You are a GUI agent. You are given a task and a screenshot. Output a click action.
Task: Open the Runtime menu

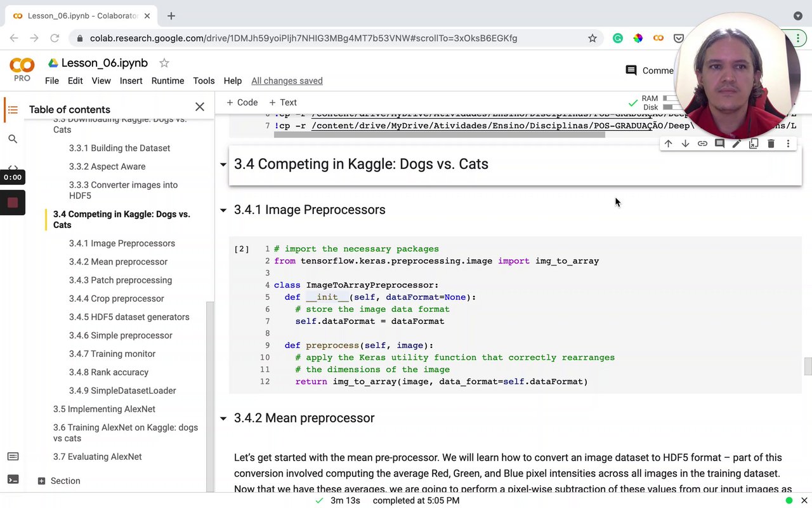[x=167, y=81]
